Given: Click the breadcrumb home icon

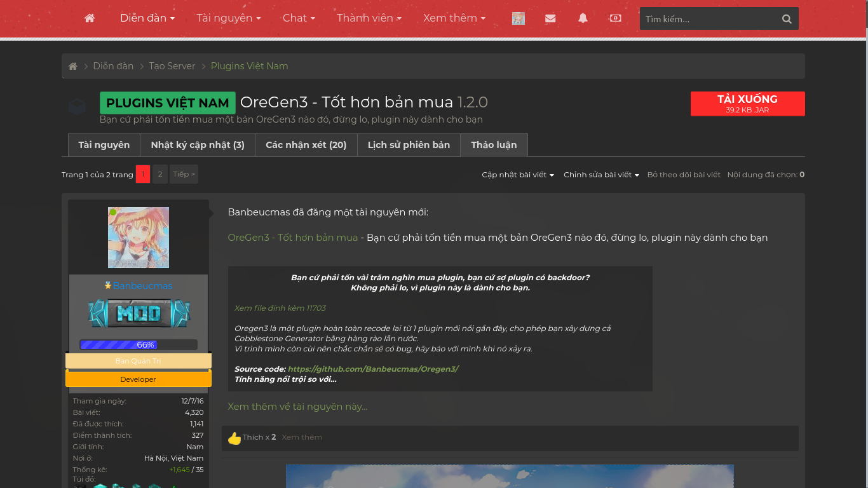Looking at the screenshot, I should [73, 66].
